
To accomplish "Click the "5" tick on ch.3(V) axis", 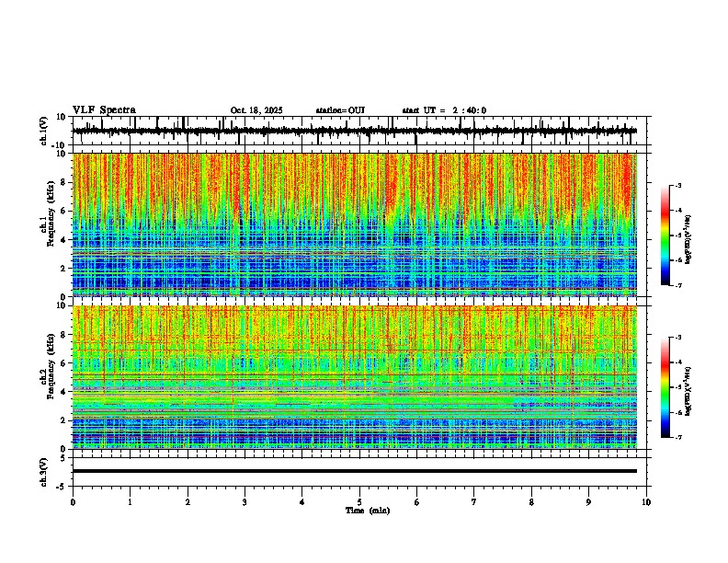I will click(63, 457).
